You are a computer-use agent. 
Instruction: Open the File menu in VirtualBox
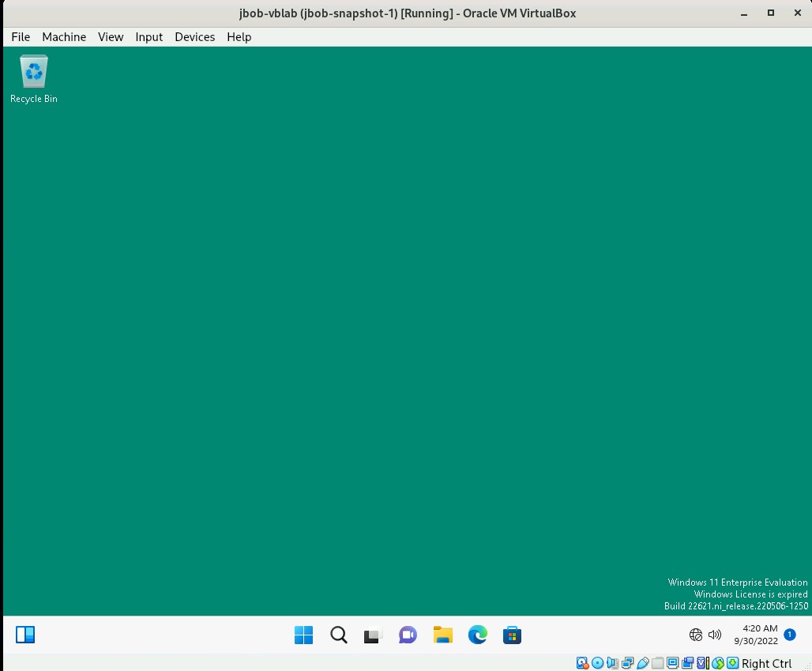click(x=21, y=36)
